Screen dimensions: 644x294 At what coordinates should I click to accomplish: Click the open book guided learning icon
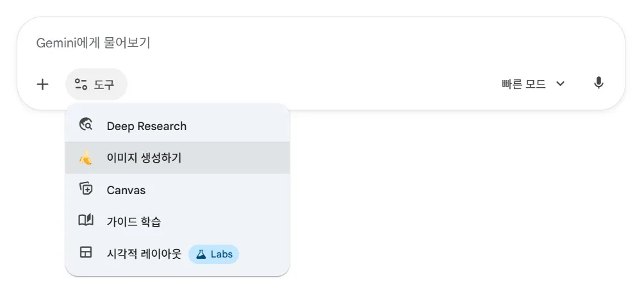coord(86,221)
